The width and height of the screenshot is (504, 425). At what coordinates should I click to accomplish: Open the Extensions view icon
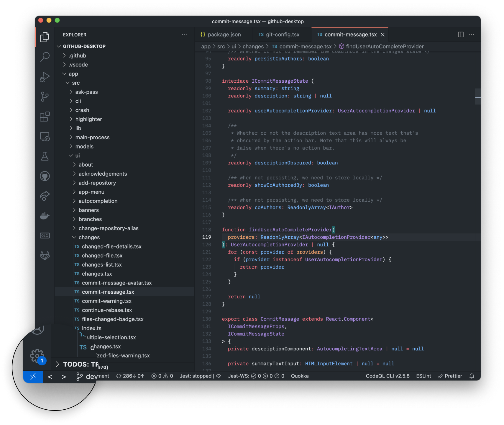(45, 117)
